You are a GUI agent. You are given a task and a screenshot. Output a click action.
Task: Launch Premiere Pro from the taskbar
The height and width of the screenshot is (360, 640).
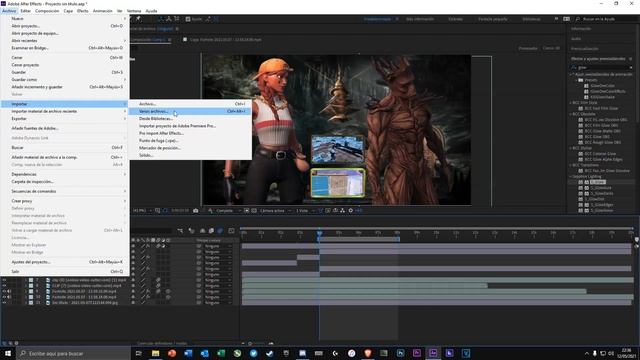(x=416, y=353)
